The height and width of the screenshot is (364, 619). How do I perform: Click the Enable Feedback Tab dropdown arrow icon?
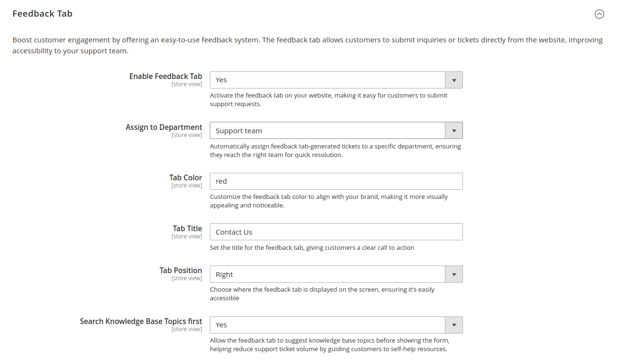(454, 79)
